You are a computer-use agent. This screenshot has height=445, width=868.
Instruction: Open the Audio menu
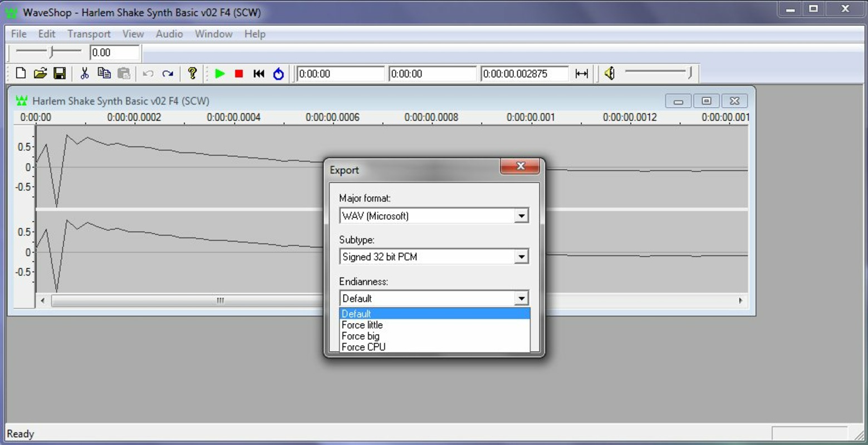[x=169, y=34]
